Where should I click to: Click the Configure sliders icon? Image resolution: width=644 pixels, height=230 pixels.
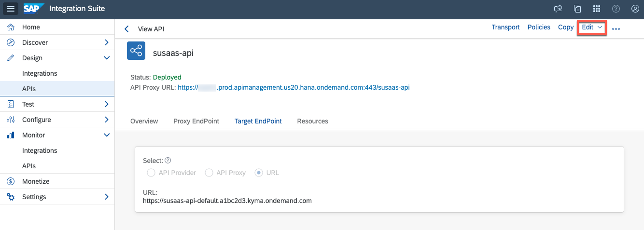[11, 120]
